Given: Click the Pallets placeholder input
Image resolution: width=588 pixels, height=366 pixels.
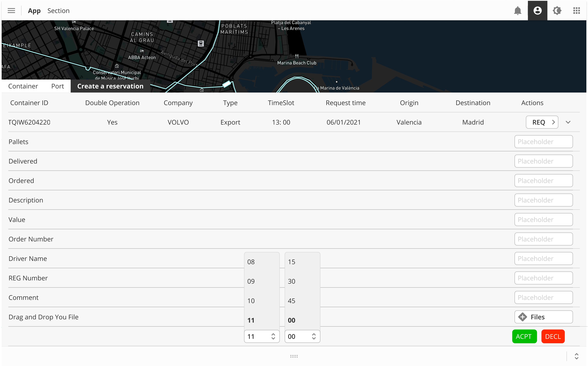Looking at the screenshot, I should click(x=543, y=142).
